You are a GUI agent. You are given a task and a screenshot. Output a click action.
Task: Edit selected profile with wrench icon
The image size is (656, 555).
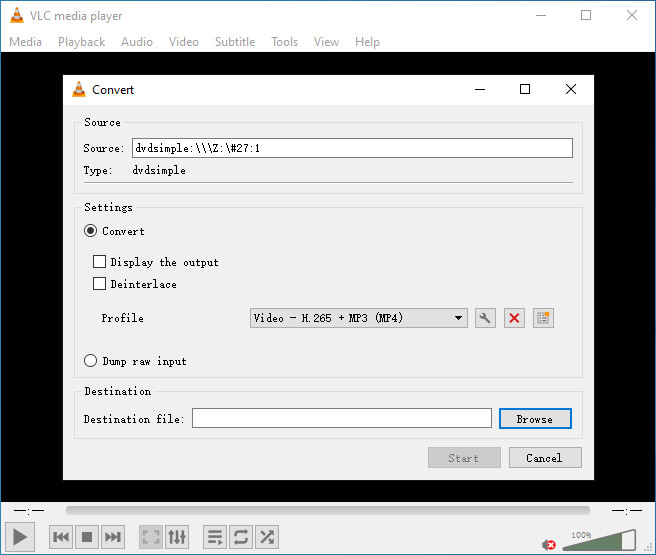click(x=485, y=318)
